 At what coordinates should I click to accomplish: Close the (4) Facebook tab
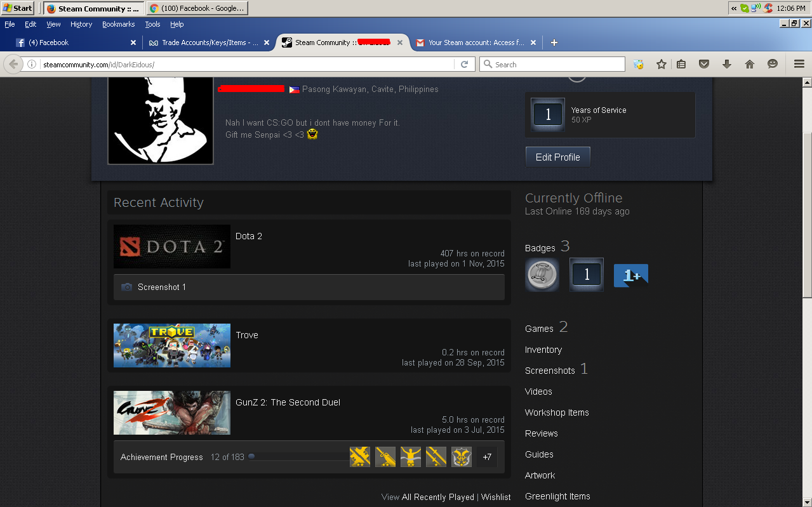point(133,43)
